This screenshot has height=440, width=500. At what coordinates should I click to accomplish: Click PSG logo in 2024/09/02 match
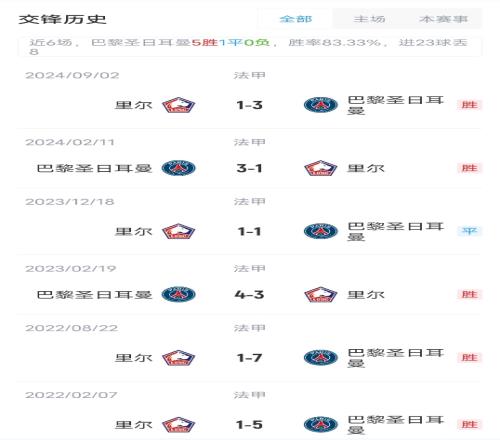point(320,105)
